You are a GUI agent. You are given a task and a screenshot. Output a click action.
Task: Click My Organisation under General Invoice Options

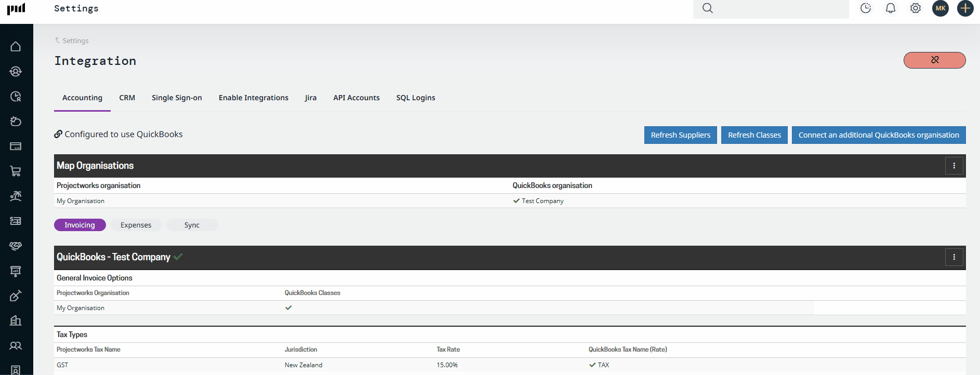(81, 308)
